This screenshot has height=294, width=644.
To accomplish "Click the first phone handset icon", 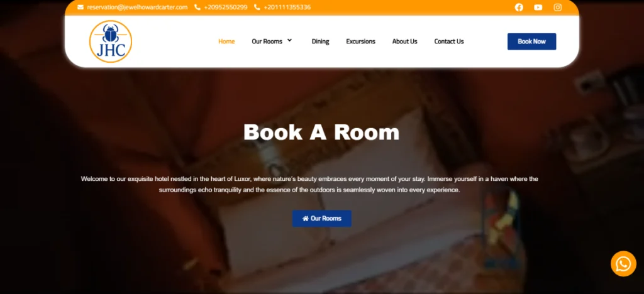I will (x=197, y=8).
